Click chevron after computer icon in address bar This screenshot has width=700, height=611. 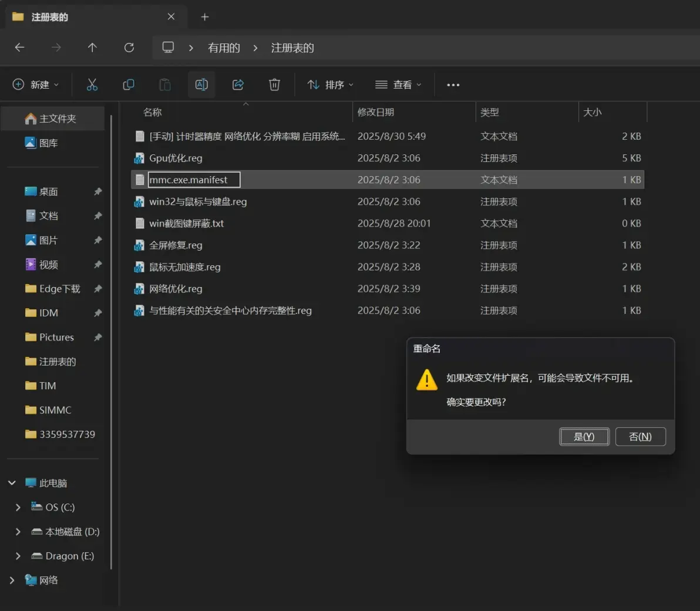191,48
